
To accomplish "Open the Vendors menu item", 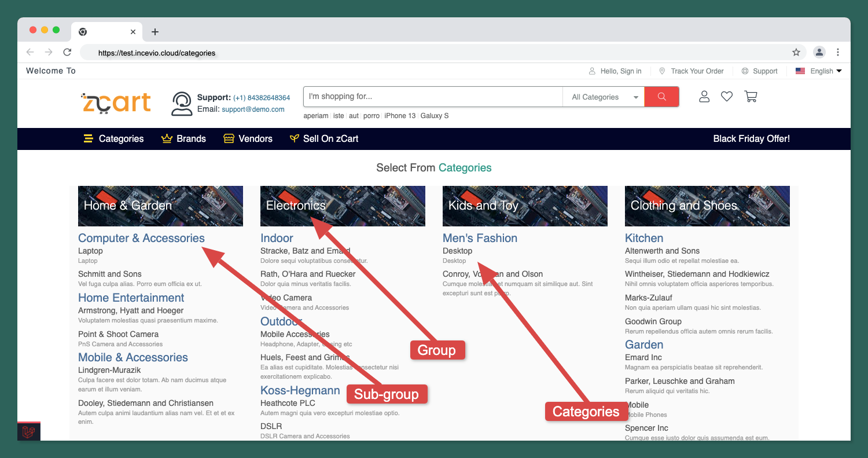I will (248, 139).
